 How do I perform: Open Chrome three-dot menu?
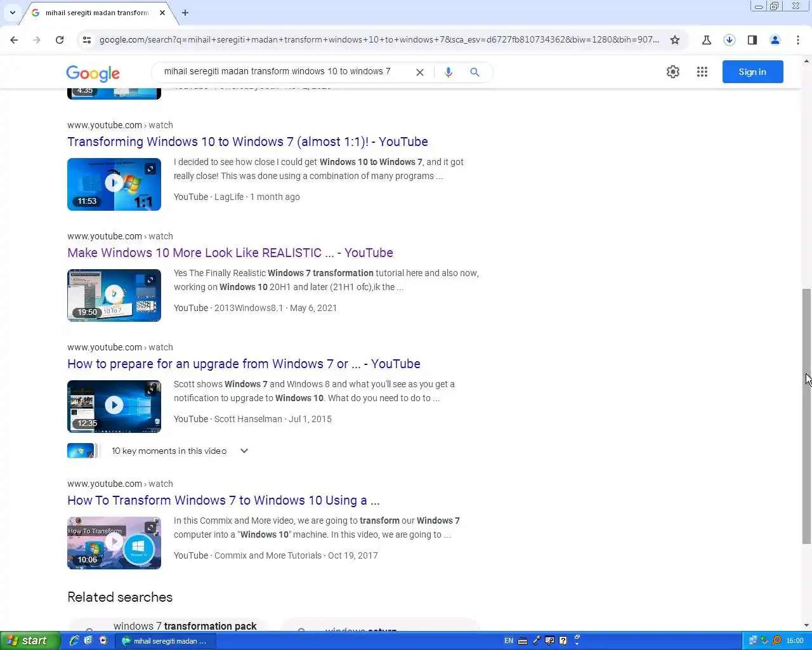(798, 40)
